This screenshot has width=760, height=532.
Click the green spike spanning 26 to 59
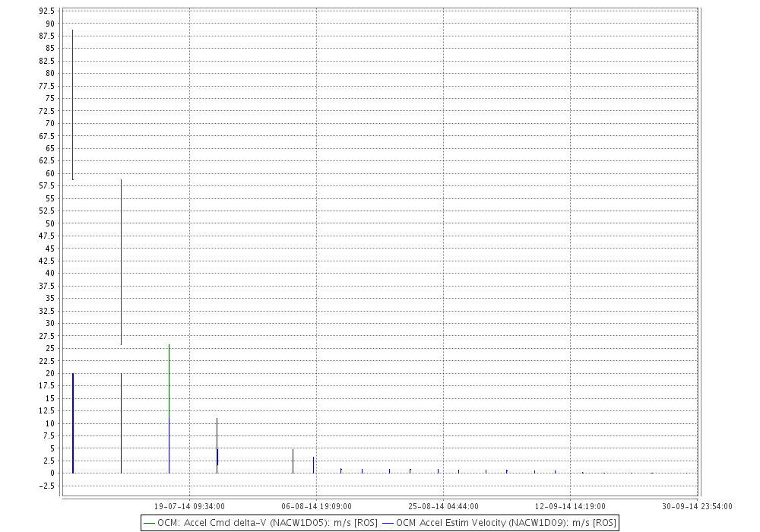coord(121,262)
